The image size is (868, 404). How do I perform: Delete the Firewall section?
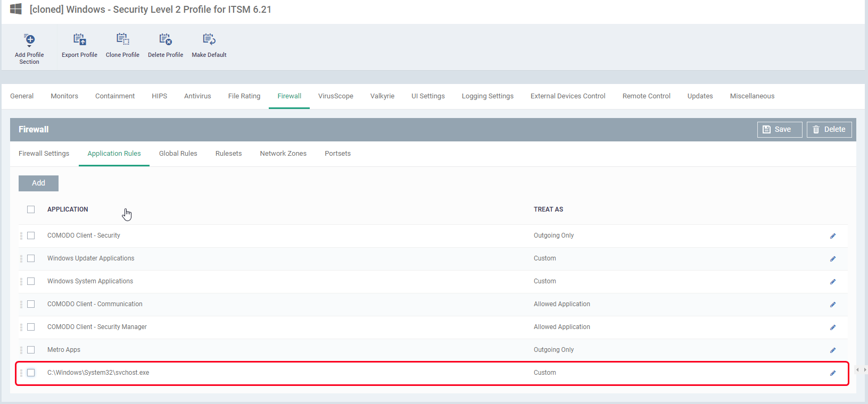point(829,130)
